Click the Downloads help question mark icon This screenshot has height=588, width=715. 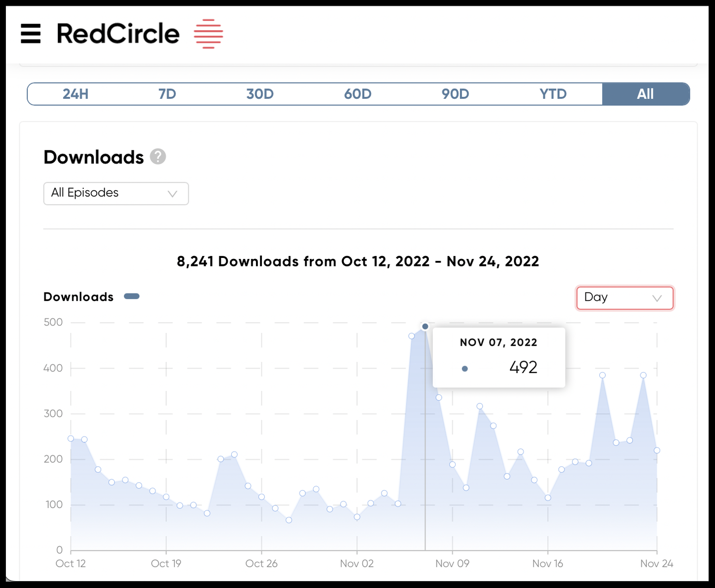(158, 157)
